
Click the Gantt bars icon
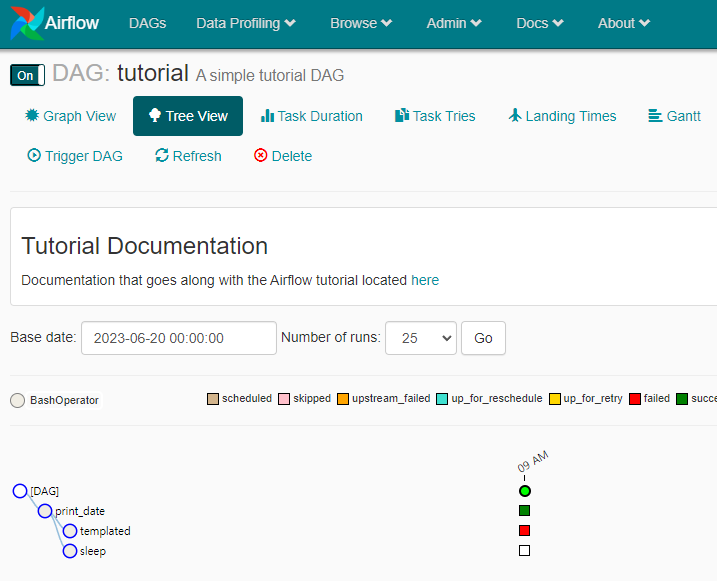coord(655,116)
